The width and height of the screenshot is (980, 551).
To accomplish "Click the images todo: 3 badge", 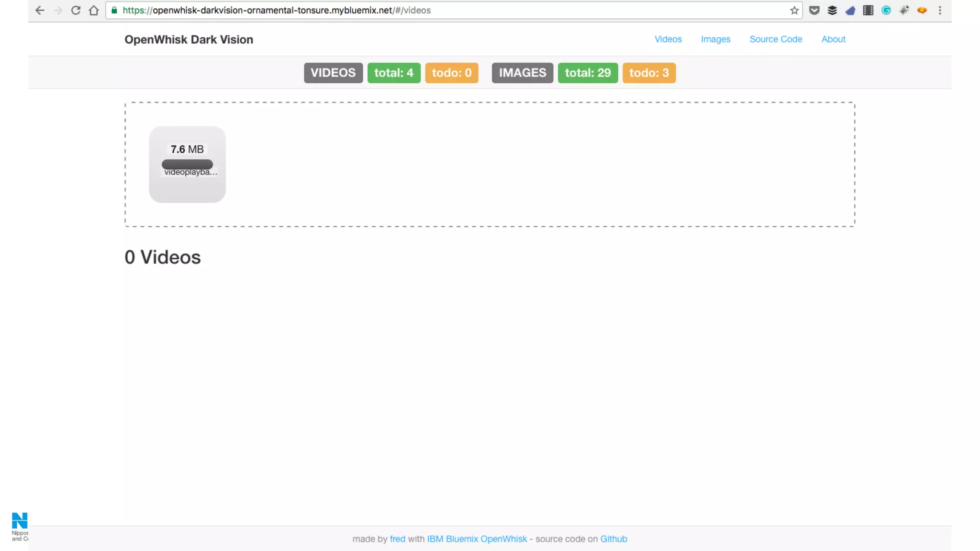I will pyautogui.click(x=649, y=73).
